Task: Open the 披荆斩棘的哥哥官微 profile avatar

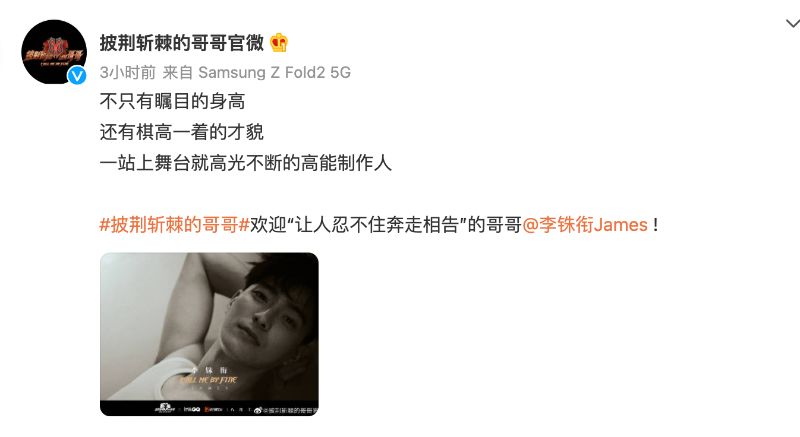Action: [54, 52]
